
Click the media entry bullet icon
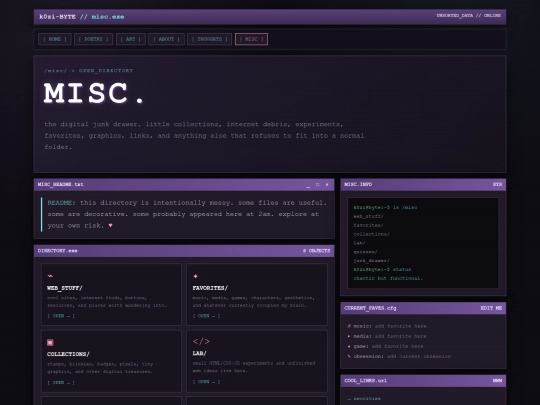(349, 336)
